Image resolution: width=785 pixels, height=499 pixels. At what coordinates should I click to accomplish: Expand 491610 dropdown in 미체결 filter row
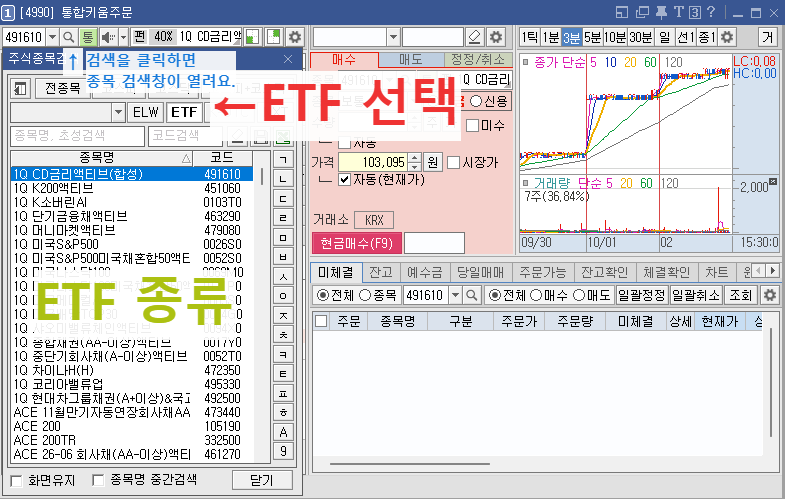point(455,295)
